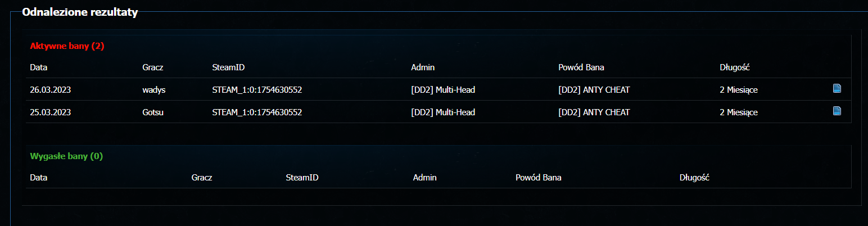Click Powód Bana header in active bans
The height and width of the screenshot is (226, 868).
tap(581, 67)
